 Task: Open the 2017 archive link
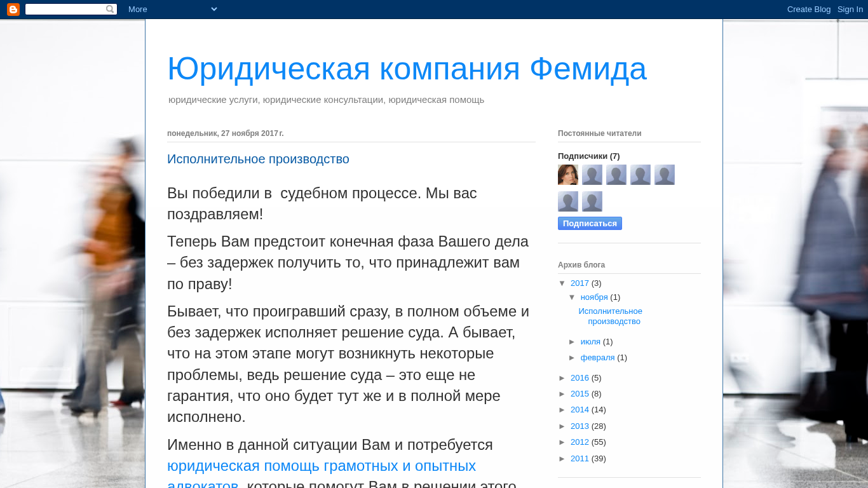[580, 283]
